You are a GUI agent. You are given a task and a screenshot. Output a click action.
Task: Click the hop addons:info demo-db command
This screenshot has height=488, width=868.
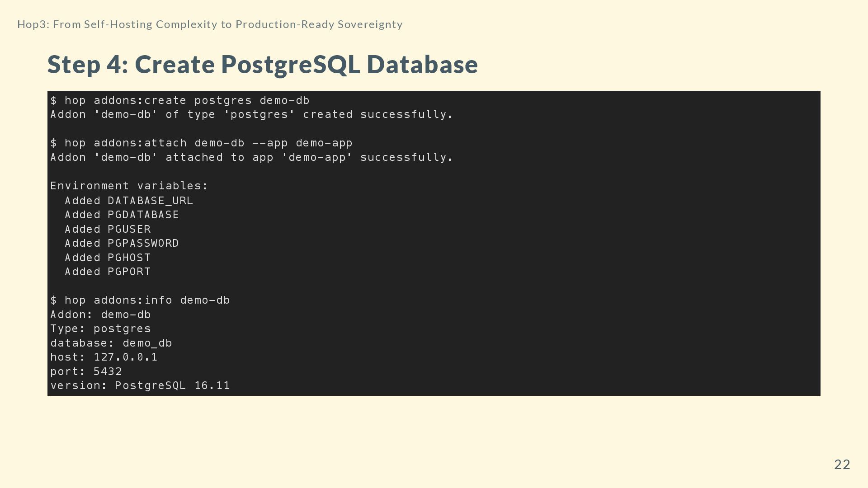[140, 300]
